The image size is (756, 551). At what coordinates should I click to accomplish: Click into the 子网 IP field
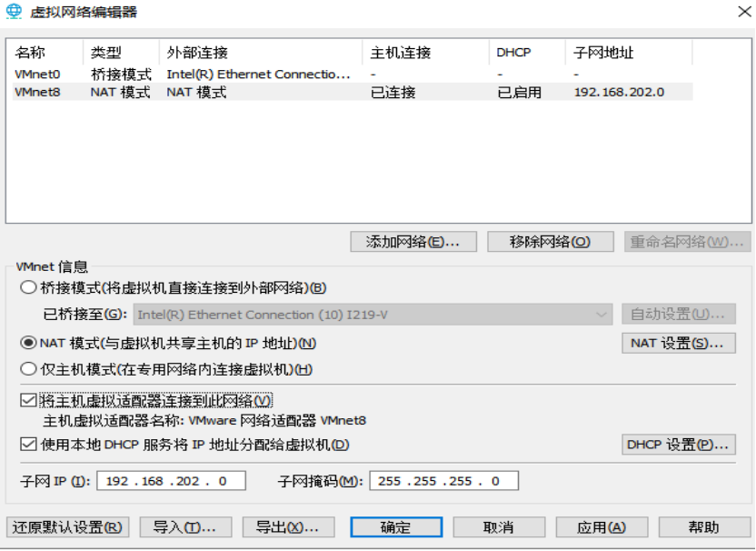[x=171, y=481]
